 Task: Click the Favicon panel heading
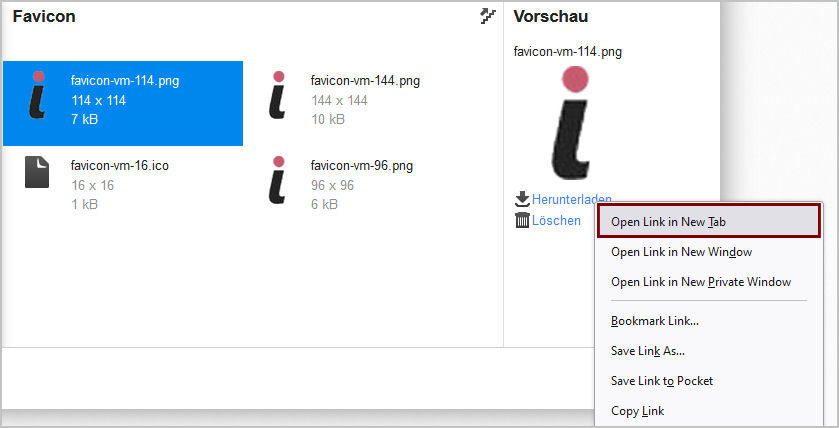[x=44, y=17]
